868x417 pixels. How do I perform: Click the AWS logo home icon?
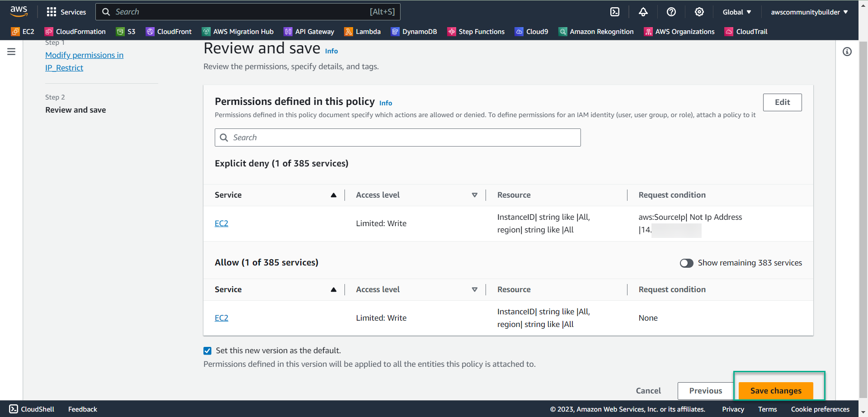(x=19, y=11)
